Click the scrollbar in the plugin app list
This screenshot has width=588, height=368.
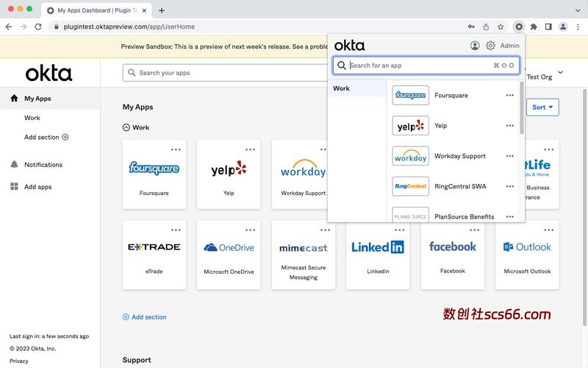click(x=522, y=110)
